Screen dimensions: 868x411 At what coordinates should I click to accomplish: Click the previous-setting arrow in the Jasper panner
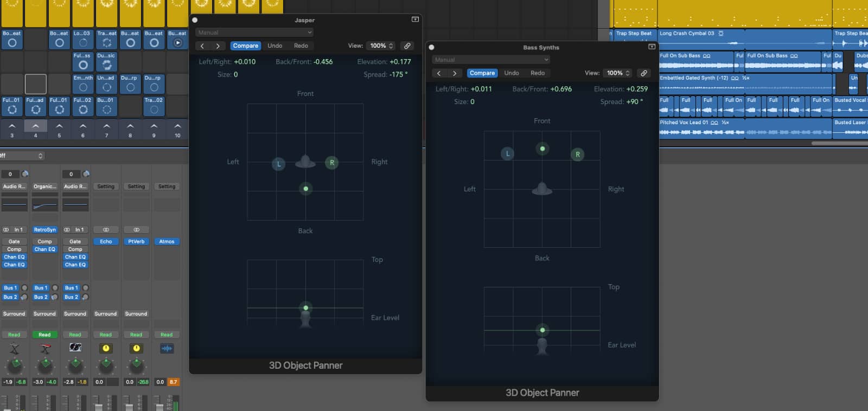pyautogui.click(x=202, y=46)
